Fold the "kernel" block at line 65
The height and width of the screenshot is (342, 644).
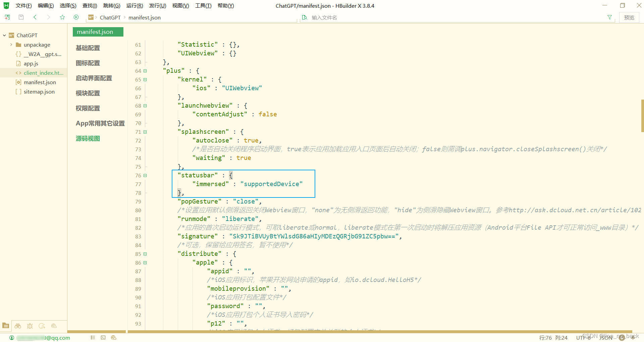(145, 79)
